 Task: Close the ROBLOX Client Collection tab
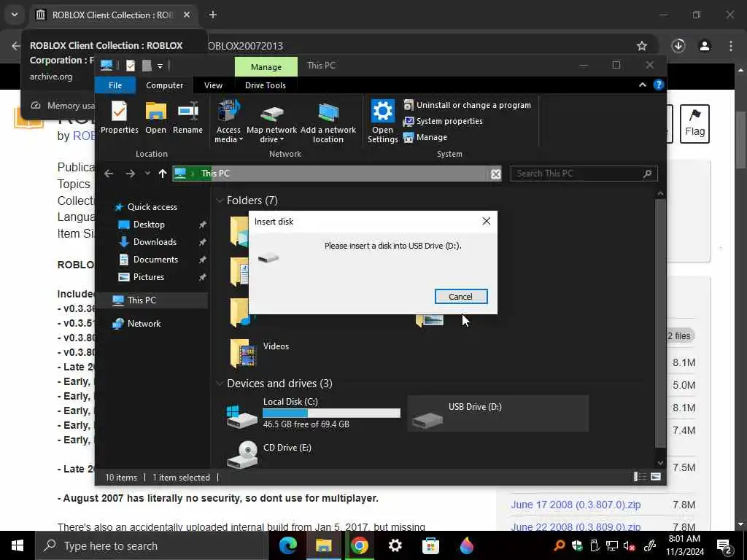tap(187, 15)
